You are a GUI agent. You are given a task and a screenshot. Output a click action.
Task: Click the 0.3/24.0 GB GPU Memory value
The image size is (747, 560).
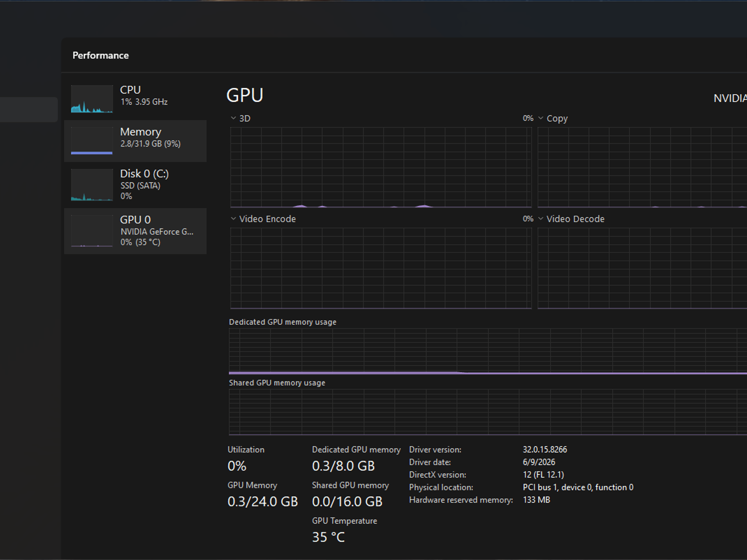point(263,502)
